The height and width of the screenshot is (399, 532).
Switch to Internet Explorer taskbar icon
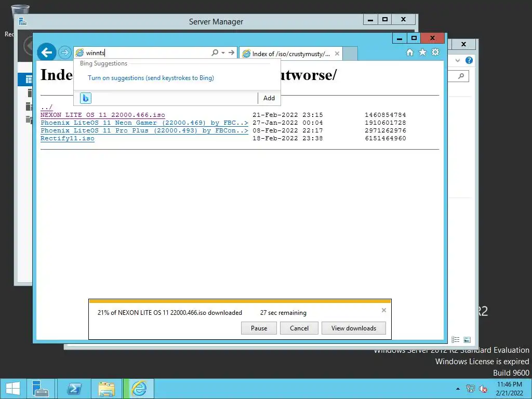pyautogui.click(x=139, y=389)
